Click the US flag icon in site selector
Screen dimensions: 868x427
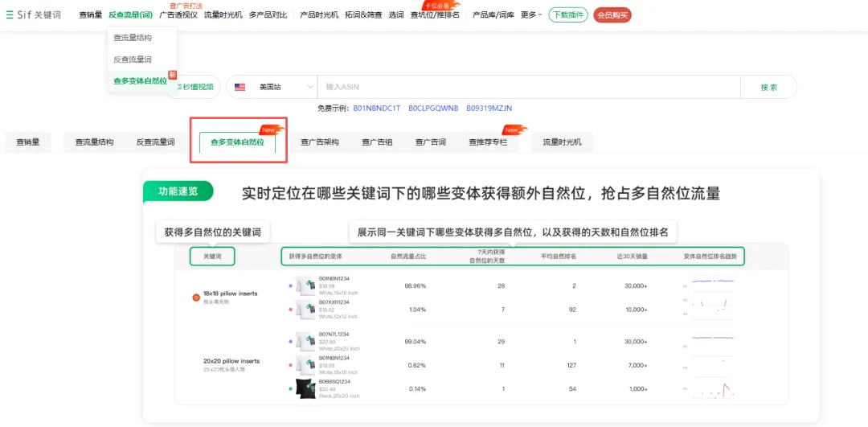point(240,87)
